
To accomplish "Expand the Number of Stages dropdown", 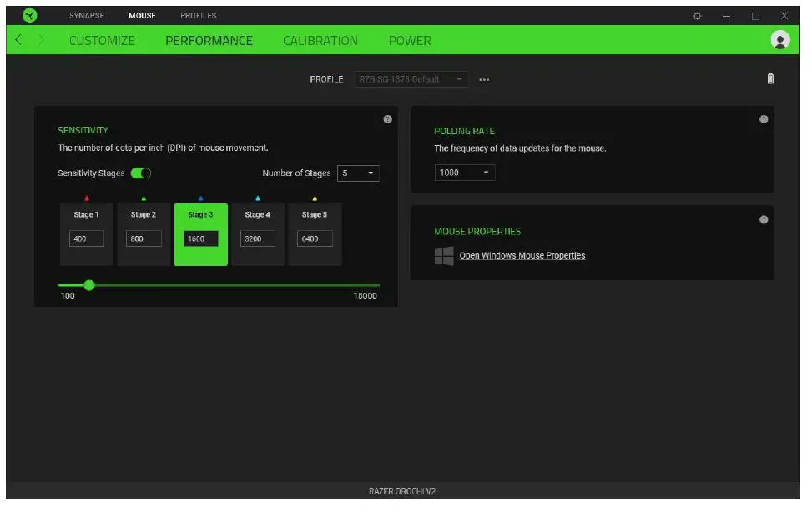I will (358, 173).
